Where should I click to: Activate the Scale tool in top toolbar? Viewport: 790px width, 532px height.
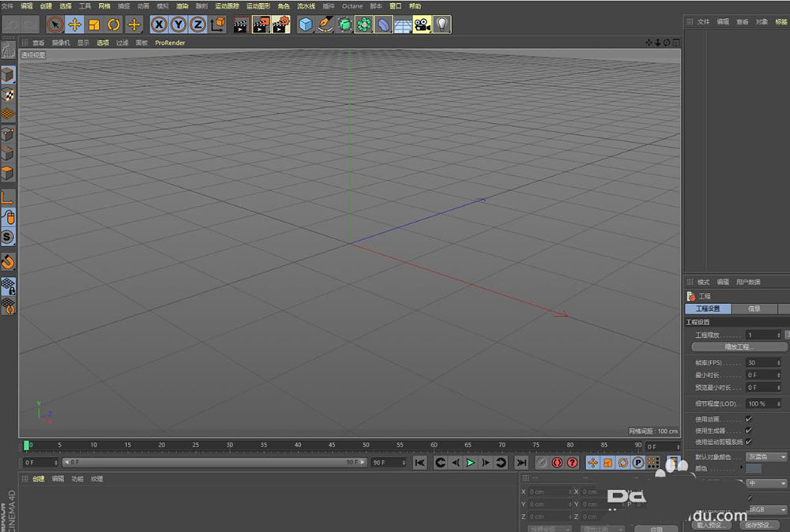[94, 24]
